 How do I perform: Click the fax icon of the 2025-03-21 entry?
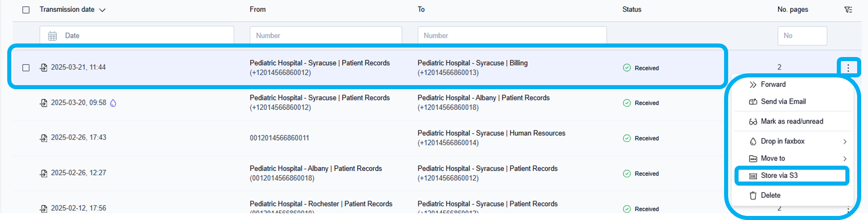43,67
